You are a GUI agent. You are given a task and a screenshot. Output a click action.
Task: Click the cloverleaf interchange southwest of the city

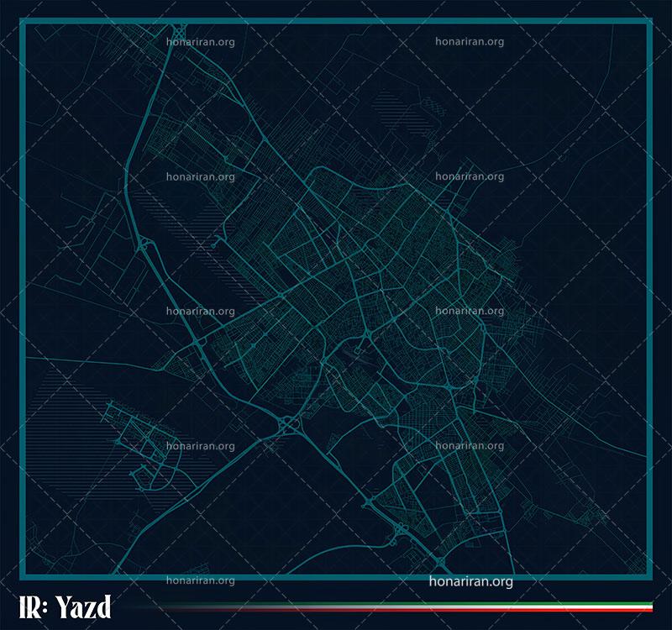click(x=290, y=424)
